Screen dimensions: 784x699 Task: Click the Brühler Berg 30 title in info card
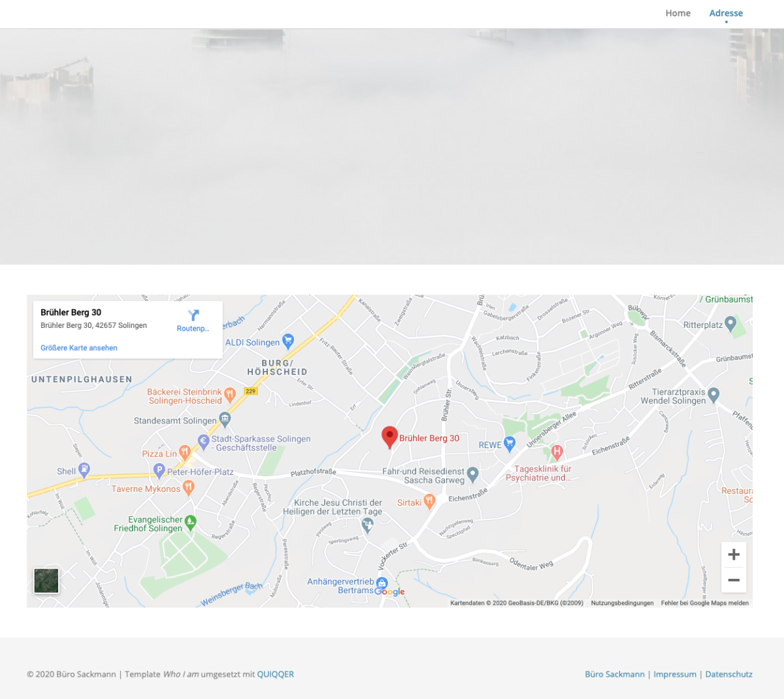point(71,312)
